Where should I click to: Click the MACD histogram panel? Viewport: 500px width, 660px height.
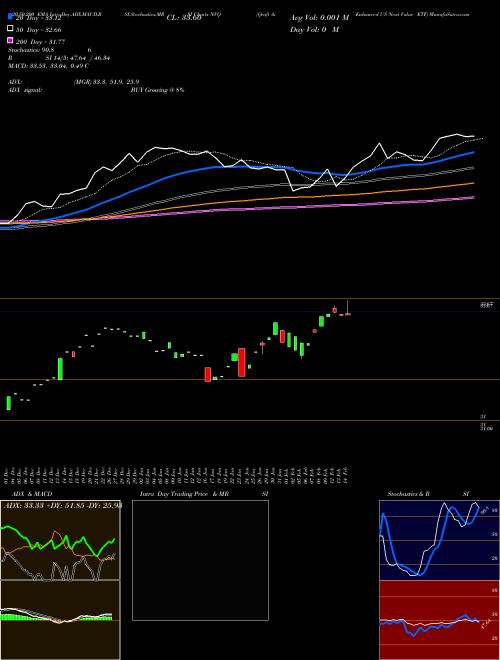click(60, 620)
